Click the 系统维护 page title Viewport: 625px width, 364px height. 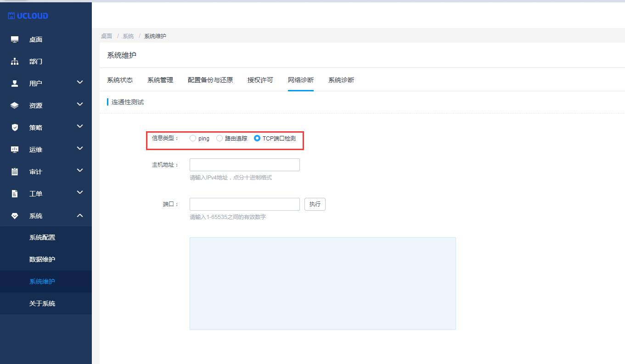pyautogui.click(x=122, y=55)
